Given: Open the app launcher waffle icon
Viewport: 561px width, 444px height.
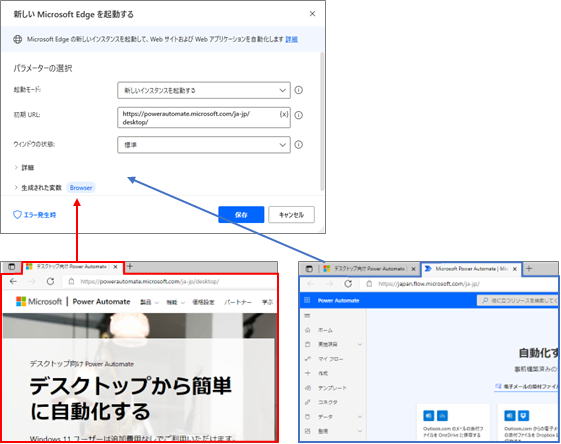Looking at the screenshot, I should [307, 300].
